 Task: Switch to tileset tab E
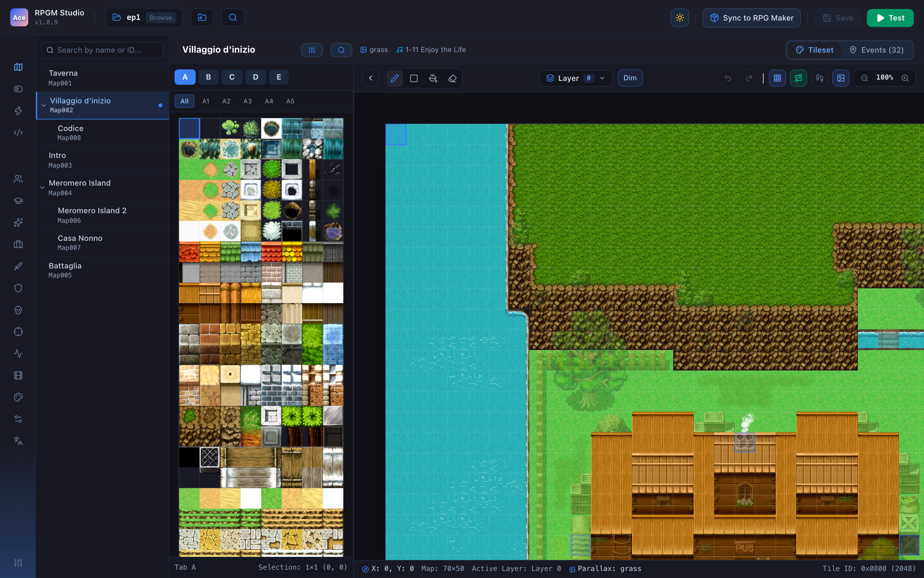(x=279, y=77)
